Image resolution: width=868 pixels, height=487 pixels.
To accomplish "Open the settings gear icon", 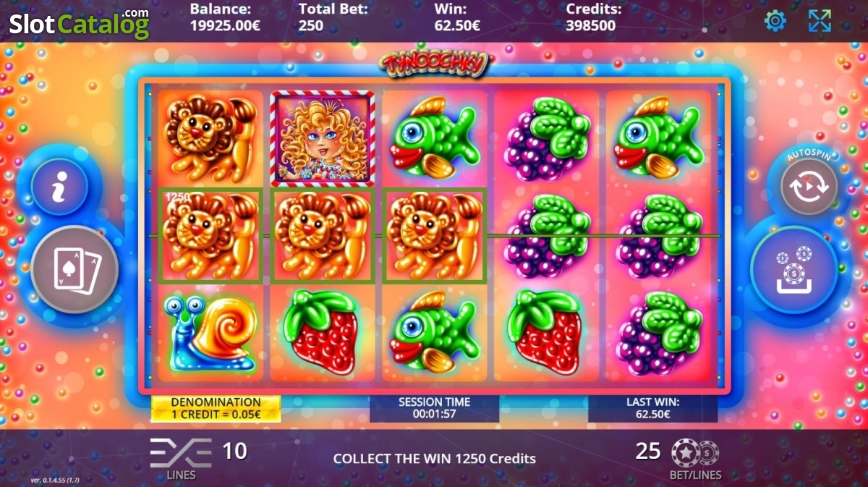I will click(x=775, y=20).
